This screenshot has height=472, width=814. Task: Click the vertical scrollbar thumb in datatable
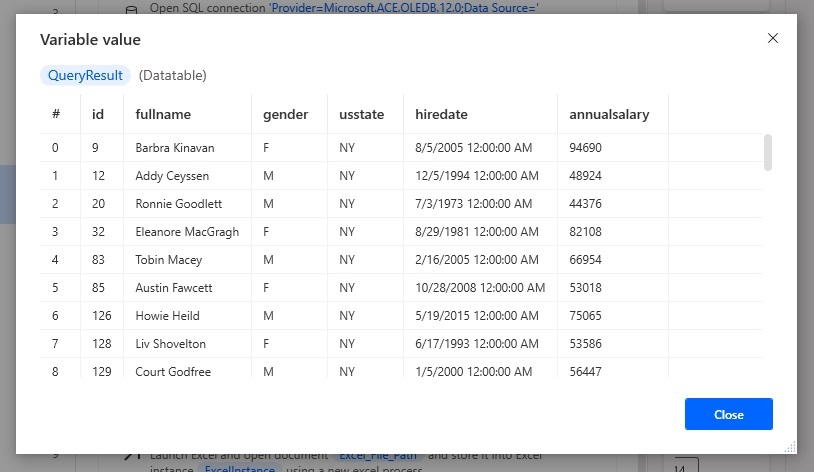(768, 152)
